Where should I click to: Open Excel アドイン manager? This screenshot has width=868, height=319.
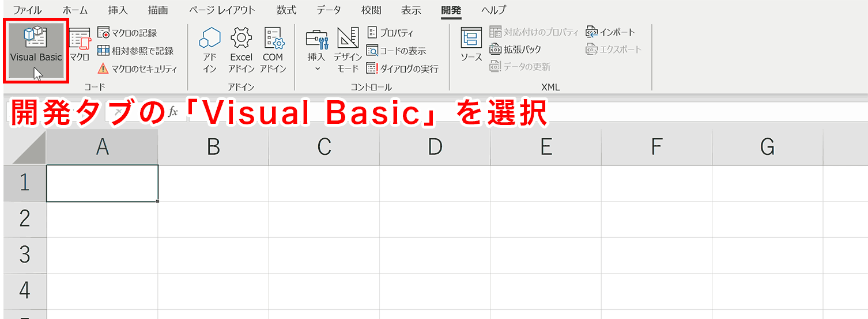pyautogui.click(x=241, y=51)
